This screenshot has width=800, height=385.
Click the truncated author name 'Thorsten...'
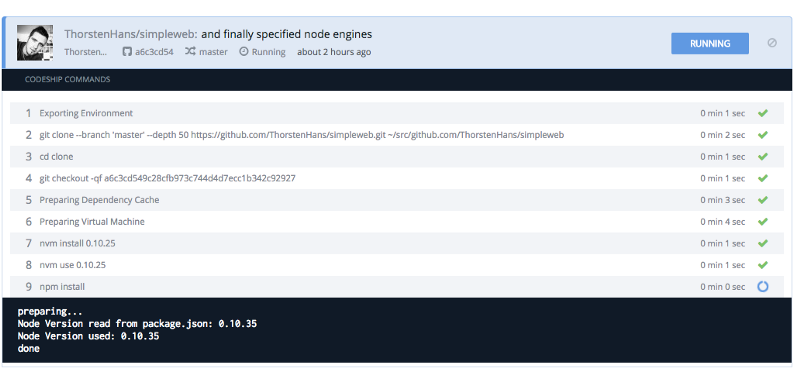[x=86, y=52]
